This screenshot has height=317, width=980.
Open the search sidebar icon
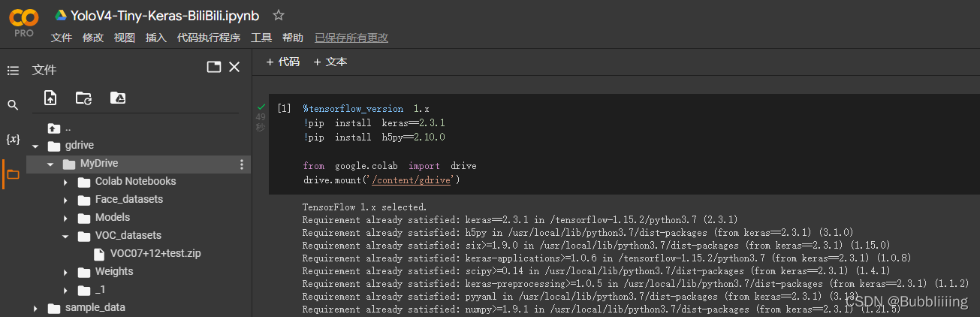(13, 105)
